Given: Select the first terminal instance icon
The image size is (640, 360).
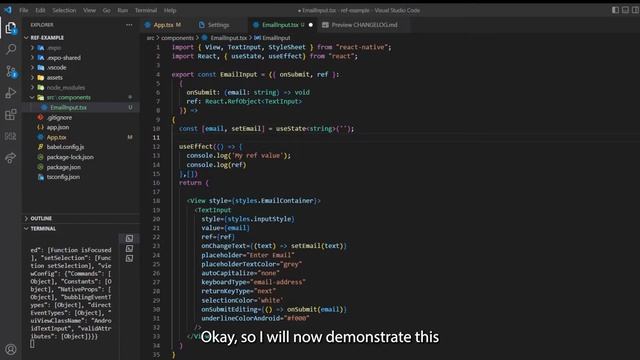Looking at the screenshot, I should click(129, 238).
